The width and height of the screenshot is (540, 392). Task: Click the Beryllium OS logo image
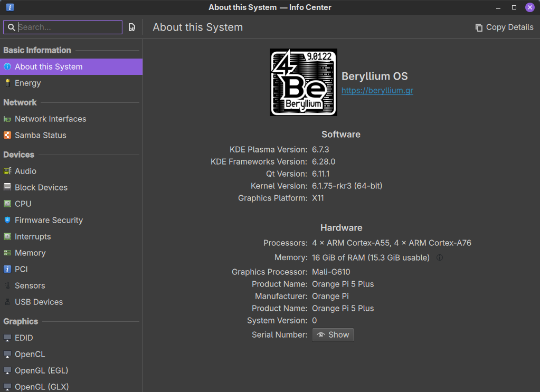[x=304, y=82]
